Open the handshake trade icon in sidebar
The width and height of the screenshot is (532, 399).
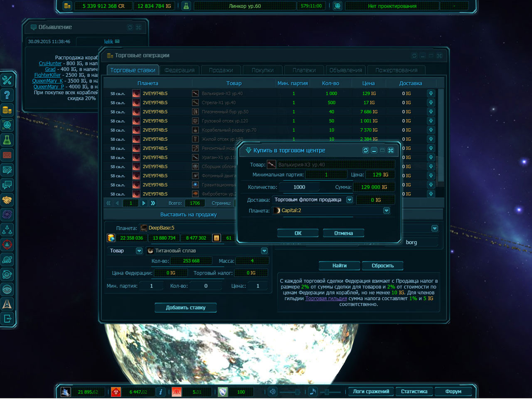click(x=7, y=200)
